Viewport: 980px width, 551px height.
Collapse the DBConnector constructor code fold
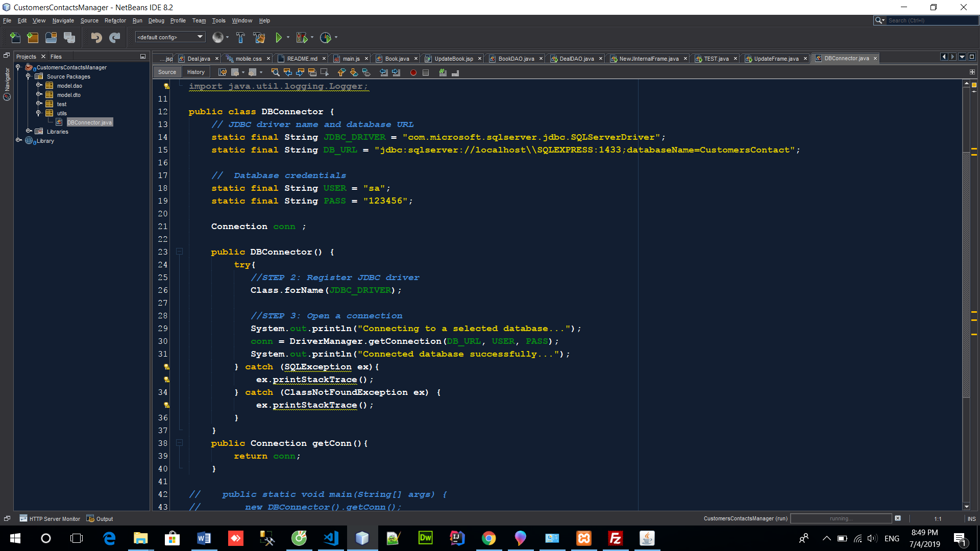(179, 252)
